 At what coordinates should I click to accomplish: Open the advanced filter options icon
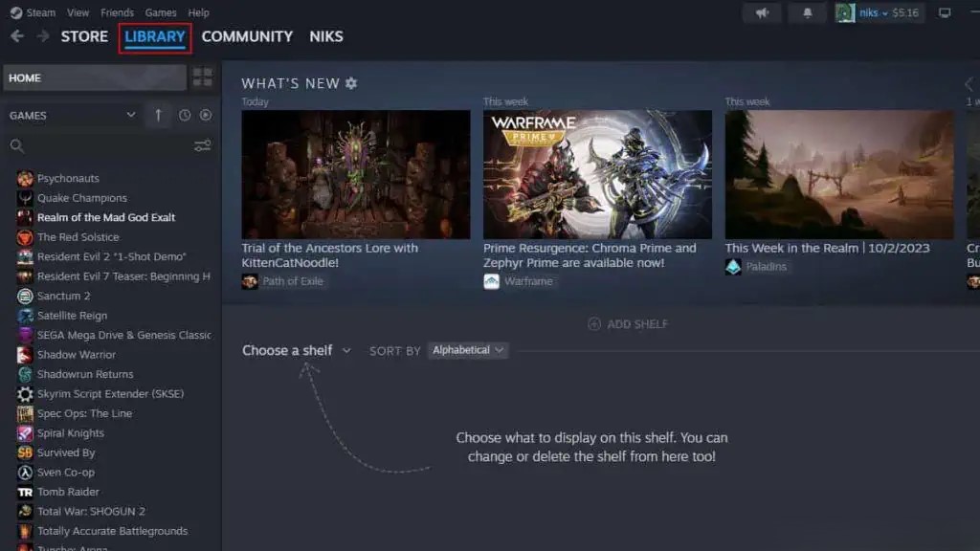tap(202, 145)
